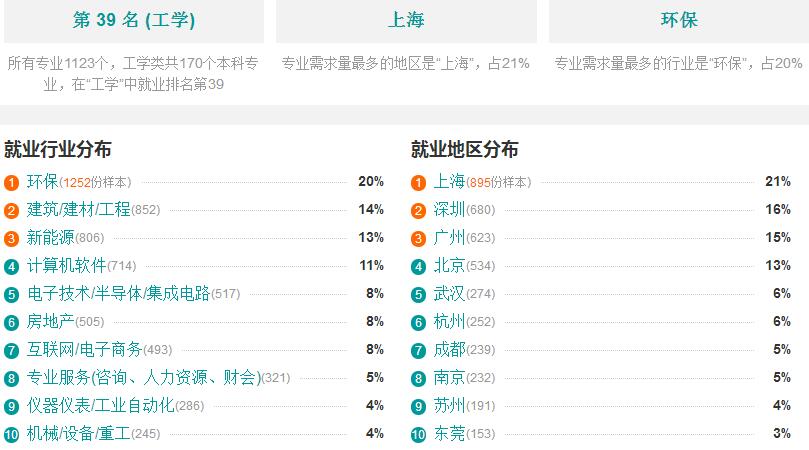Click the rank 10 badge beside 东莞
Viewport: 809px width, 450px height.
pyautogui.click(x=418, y=435)
